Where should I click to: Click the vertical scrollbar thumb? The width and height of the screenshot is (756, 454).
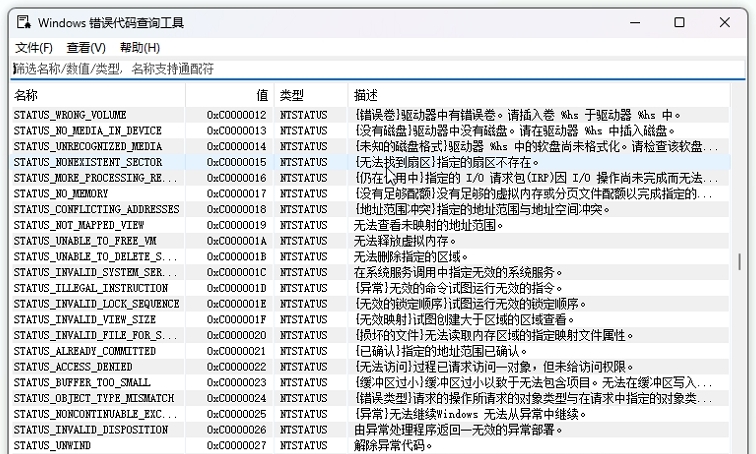click(x=739, y=261)
